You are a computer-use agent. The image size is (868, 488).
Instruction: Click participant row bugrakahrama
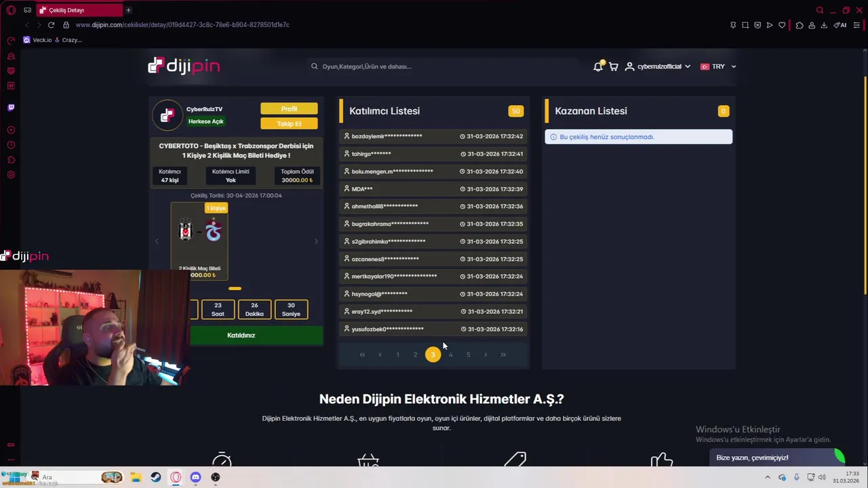[x=433, y=224]
